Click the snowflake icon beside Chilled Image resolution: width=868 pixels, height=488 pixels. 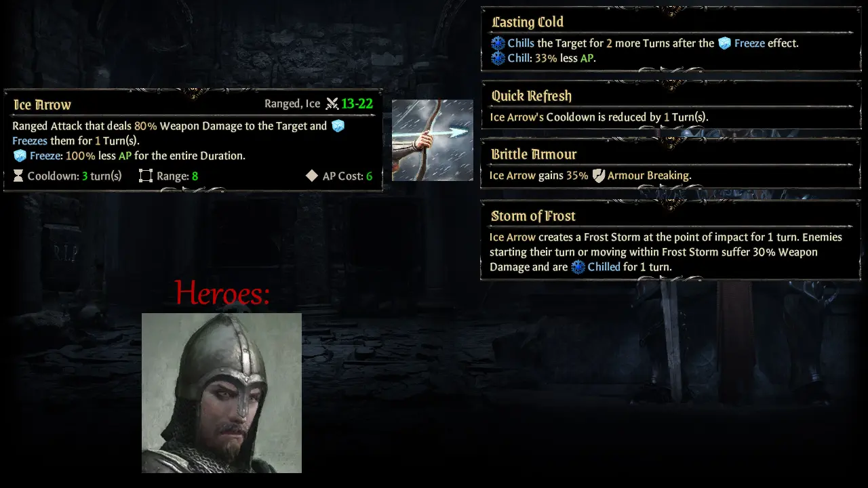click(x=578, y=267)
